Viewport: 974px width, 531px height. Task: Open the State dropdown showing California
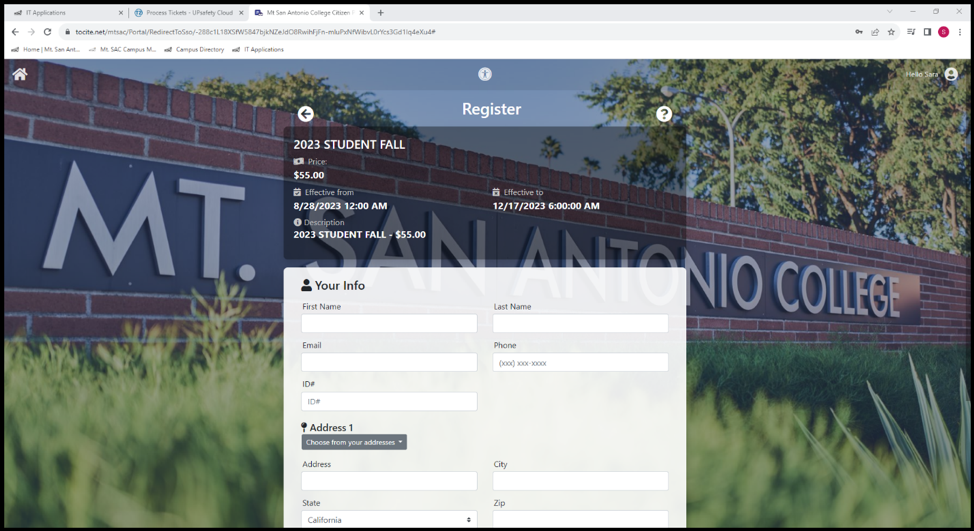click(389, 519)
